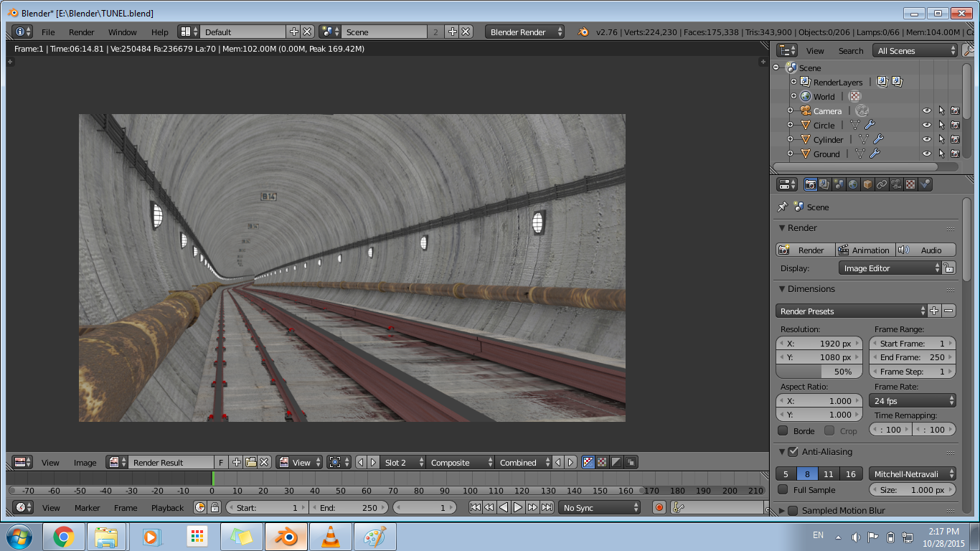Image resolution: width=980 pixels, height=551 pixels.
Task: Click the wrench modifier icon on Cylinder row
Action: (877, 139)
